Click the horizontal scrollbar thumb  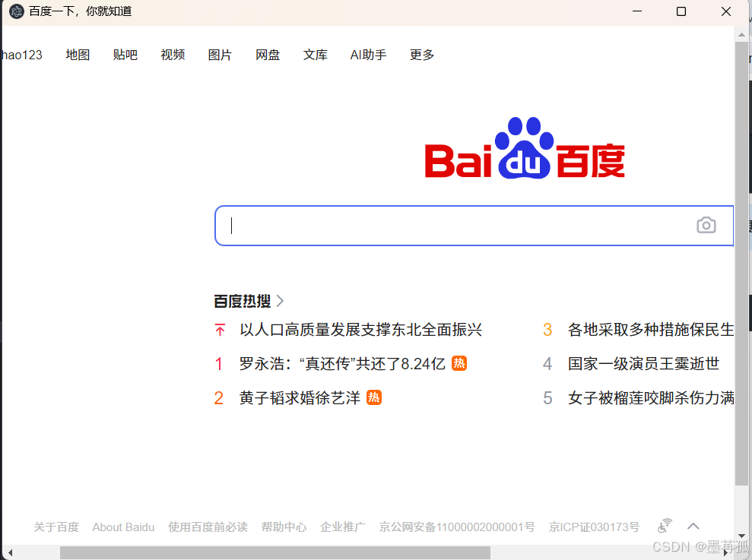274,553
